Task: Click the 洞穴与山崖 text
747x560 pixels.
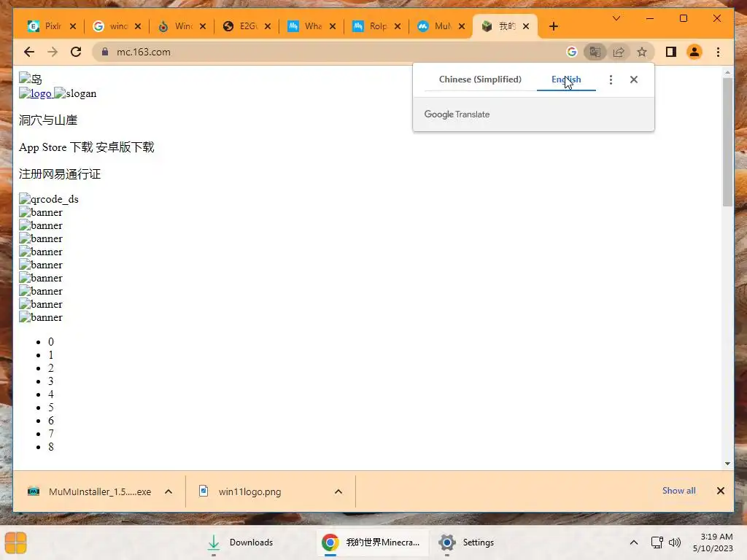Action: pyautogui.click(x=48, y=120)
